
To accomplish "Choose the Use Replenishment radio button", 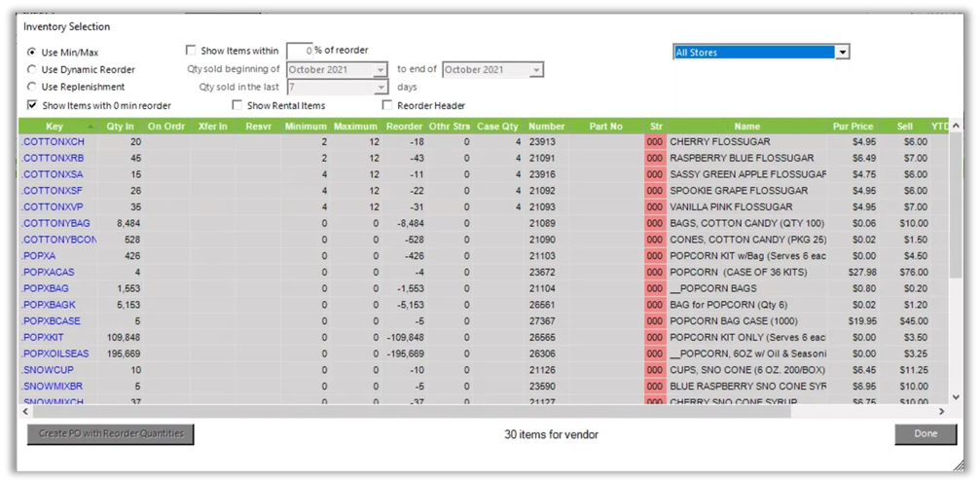I will (x=32, y=88).
